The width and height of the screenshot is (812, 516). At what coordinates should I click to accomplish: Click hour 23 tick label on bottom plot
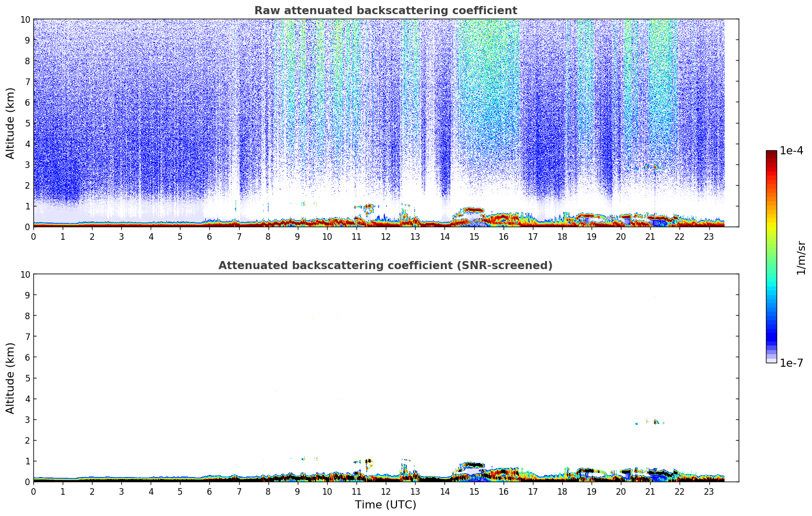pos(709,492)
